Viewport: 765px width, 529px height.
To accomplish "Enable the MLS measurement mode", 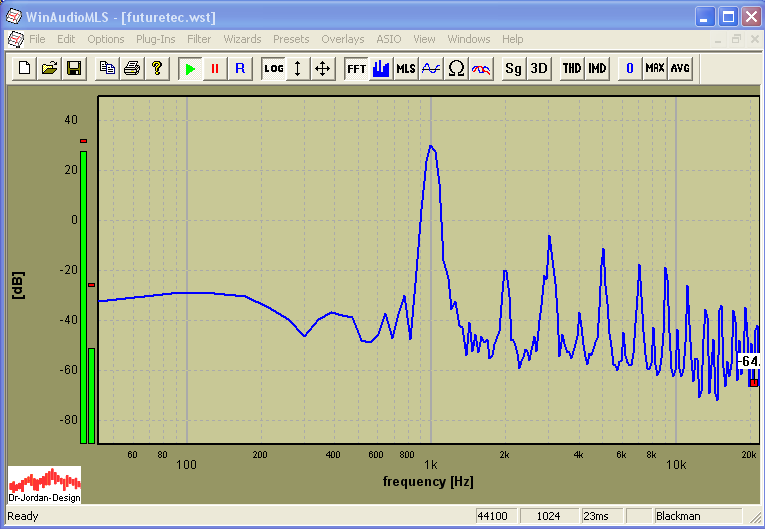I will click(405, 68).
